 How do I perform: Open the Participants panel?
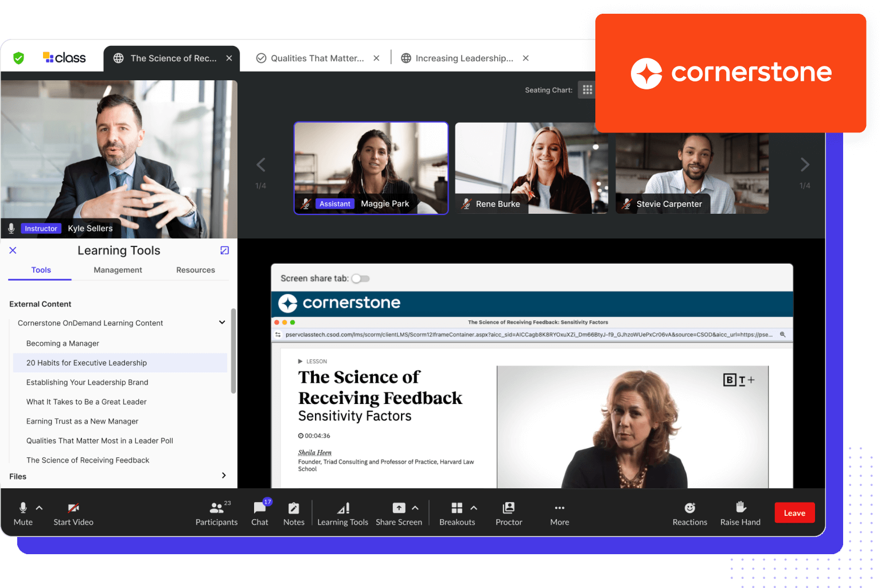point(216,513)
